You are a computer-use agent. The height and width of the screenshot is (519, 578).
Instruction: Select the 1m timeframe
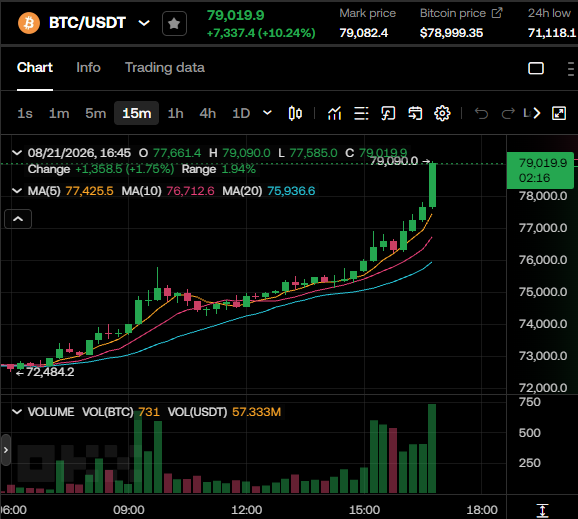[x=59, y=113]
